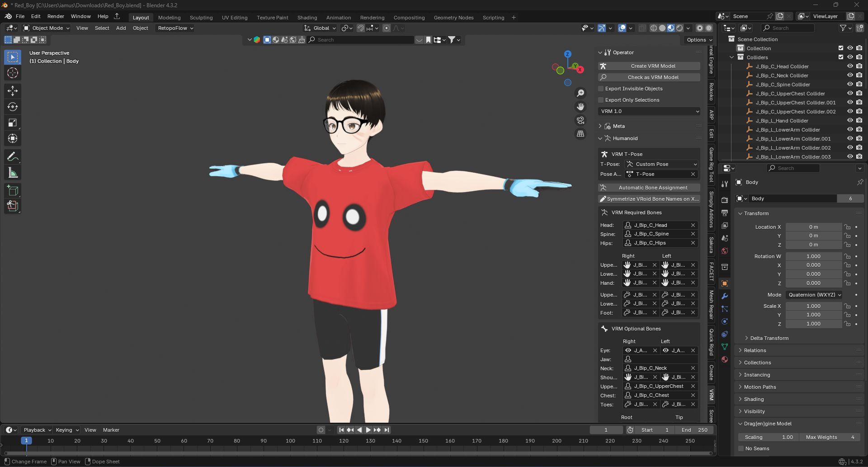Viewport: 868px width, 467px height.
Task: Jump the playhead to the end frame
Action: click(x=387, y=430)
